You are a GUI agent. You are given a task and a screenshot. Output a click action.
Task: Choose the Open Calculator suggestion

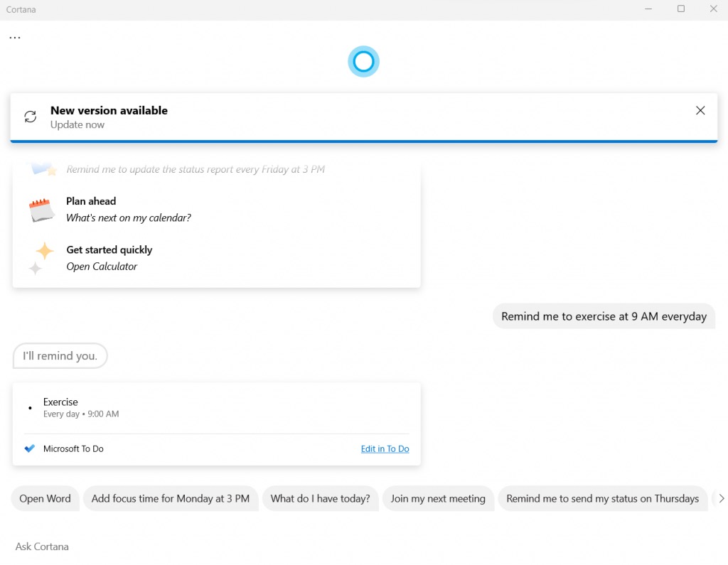coord(102,267)
